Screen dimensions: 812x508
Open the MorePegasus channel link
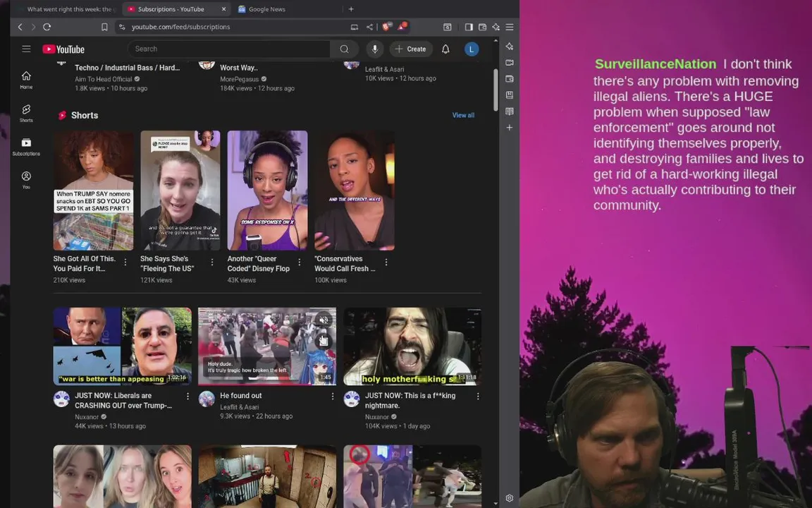click(239, 79)
